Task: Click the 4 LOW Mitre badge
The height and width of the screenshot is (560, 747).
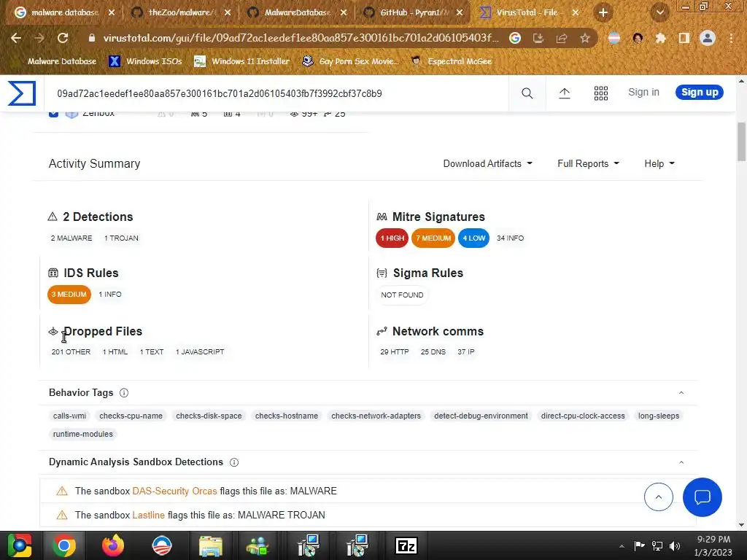Action: pyautogui.click(x=473, y=238)
